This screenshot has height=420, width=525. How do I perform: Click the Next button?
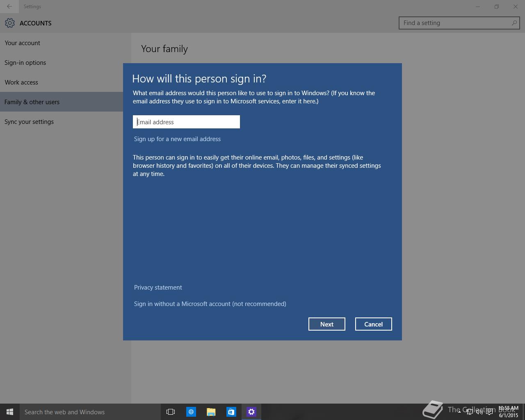coord(327,324)
